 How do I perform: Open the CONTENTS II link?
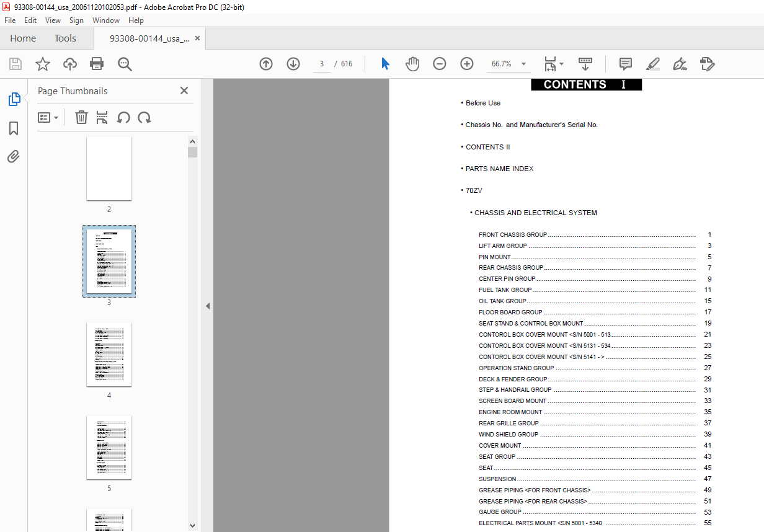(487, 147)
